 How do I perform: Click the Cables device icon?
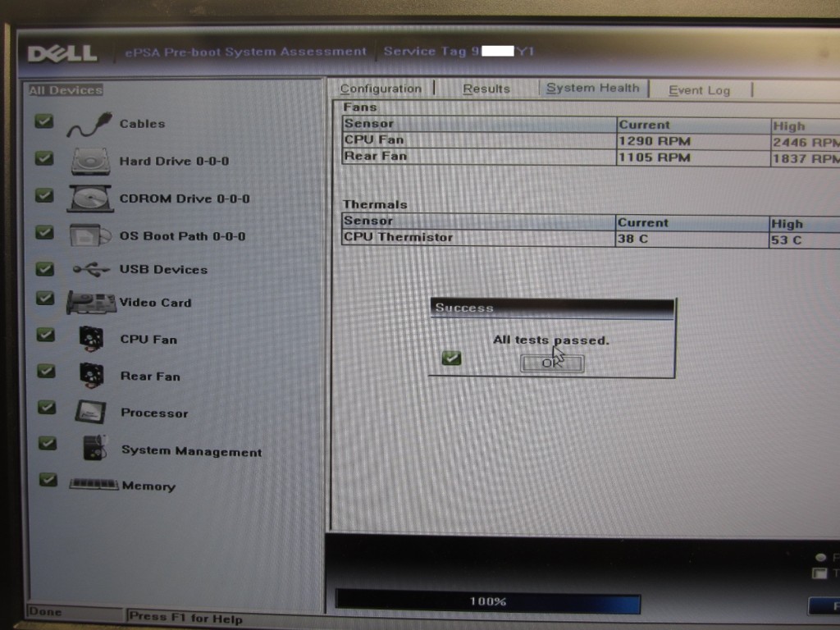coord(89,125)
